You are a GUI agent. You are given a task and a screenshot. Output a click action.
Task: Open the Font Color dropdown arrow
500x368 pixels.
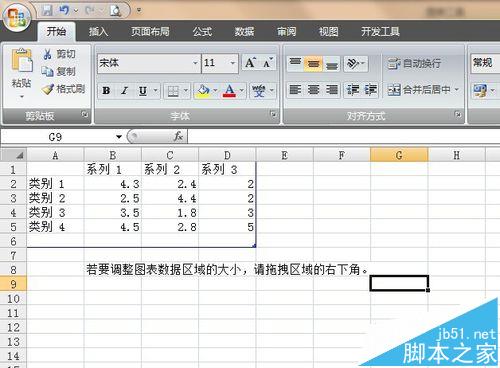click(x=242, y=91)
